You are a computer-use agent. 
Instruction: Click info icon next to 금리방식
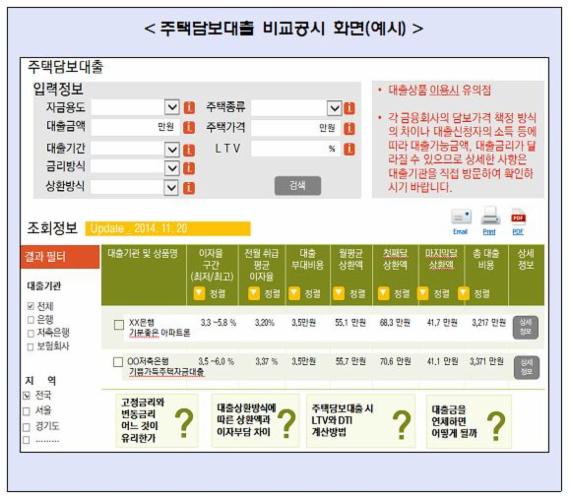pyautogui.click(x=189, y=168)
